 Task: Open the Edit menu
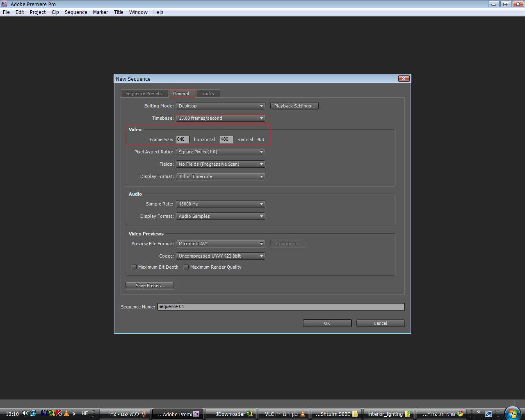click(x=20, y=12)
